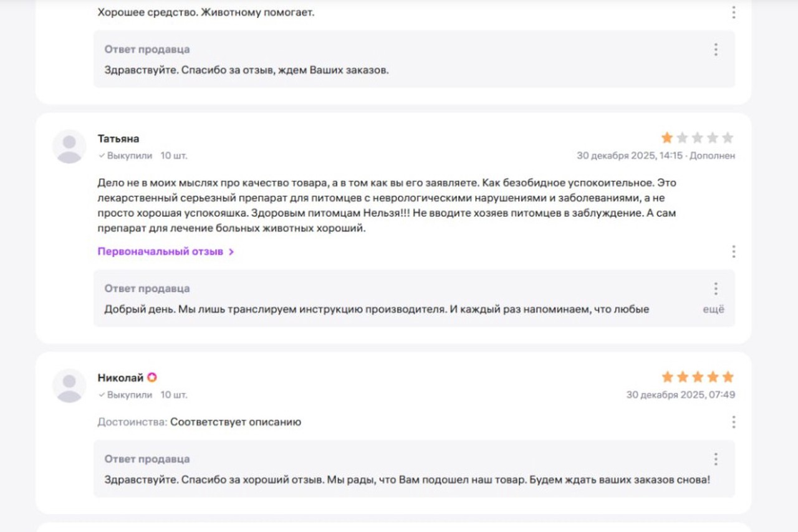Click the fifth star in Николай's rating
798x532 pixels.
click(728, 377)
